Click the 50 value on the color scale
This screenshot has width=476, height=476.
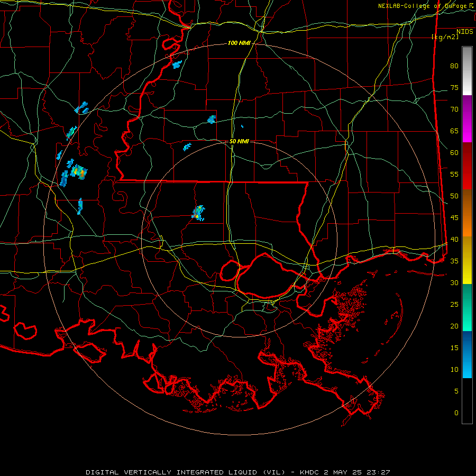(x=454, y=196)
